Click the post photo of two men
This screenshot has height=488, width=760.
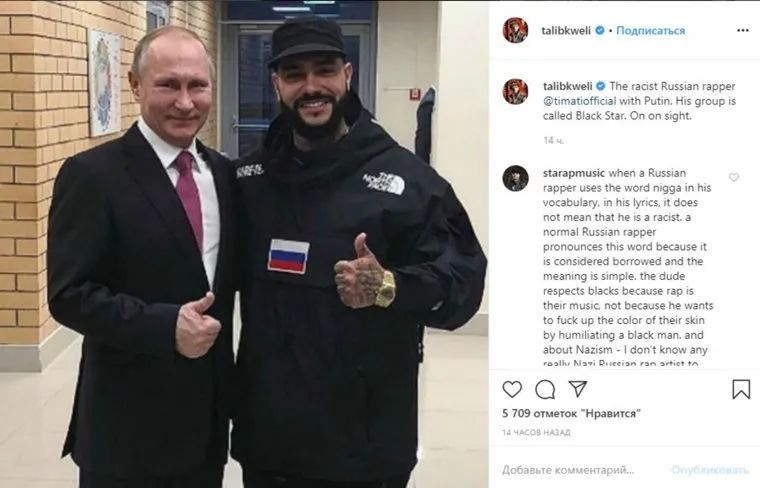point(244,244)
